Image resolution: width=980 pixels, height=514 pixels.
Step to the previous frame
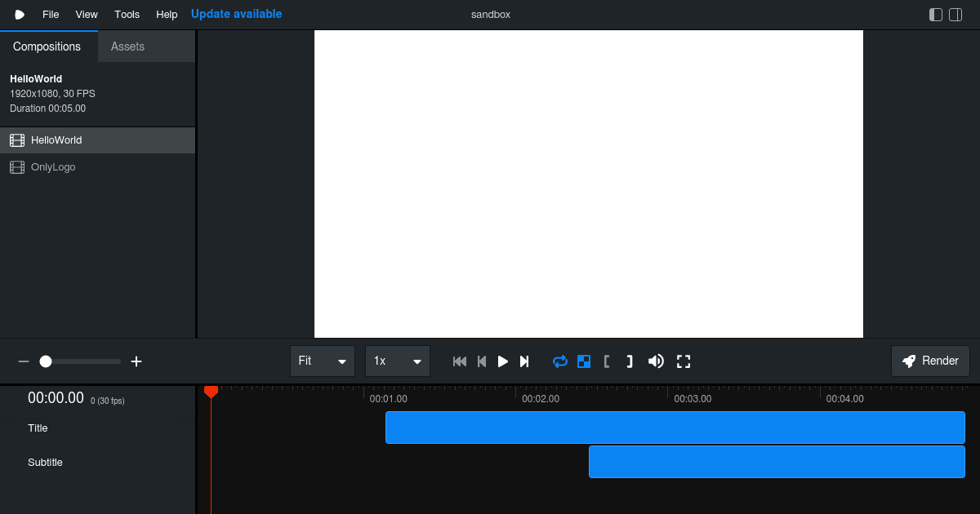pos(481,361)
